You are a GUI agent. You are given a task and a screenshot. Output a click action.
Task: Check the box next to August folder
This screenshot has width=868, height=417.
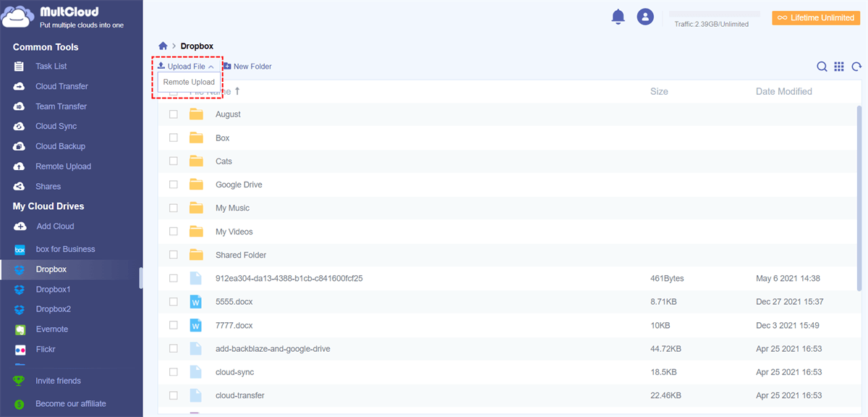click(174, 114)
